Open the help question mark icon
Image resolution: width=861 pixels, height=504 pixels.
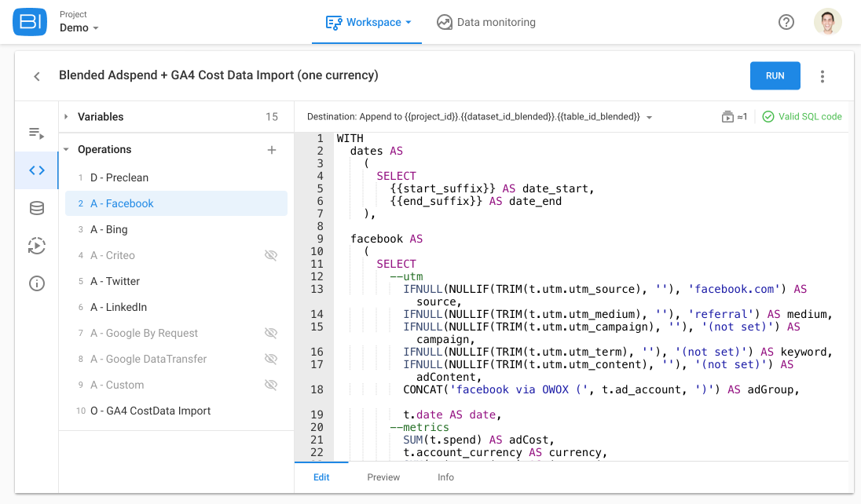(786, 22)
